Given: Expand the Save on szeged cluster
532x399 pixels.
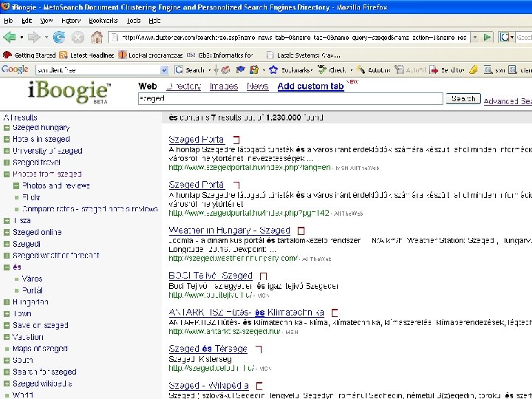Looking at the screenshot, I should coord(7,325).
